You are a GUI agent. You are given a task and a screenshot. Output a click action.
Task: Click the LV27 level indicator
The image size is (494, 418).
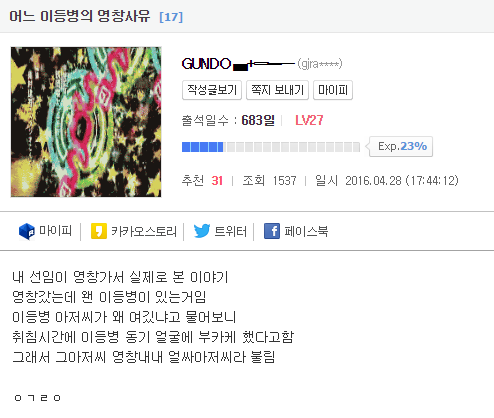[x=309, y=120]
